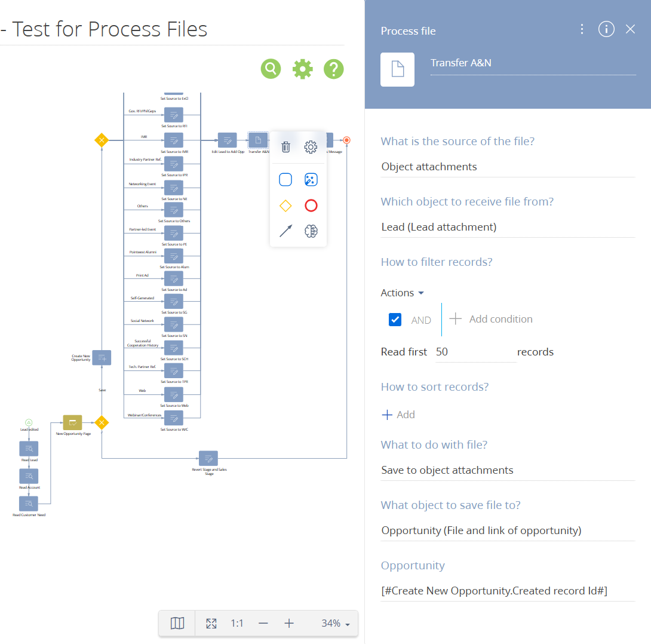Add a yellow diamond gateway element
651x644 pixels.
(x=285, y=206)
